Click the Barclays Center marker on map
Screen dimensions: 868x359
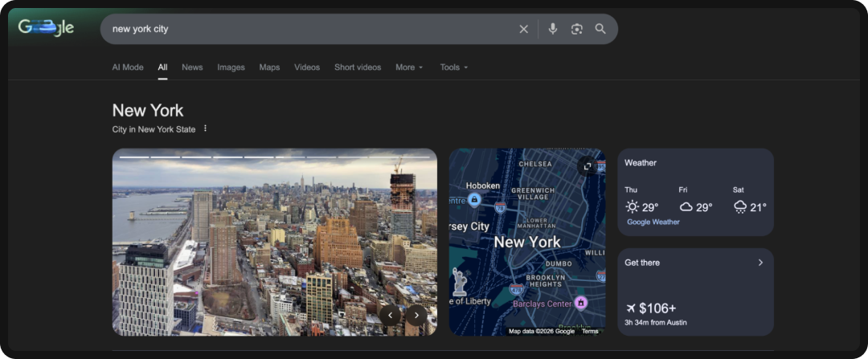point(580,303)
